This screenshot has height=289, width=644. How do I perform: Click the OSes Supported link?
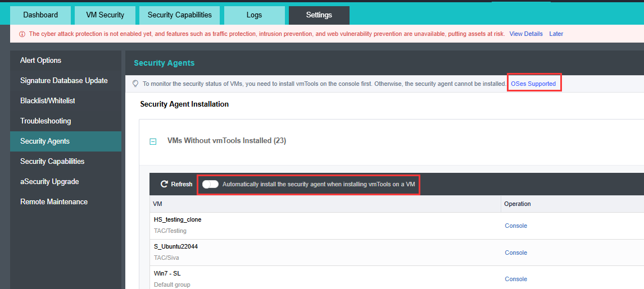pyautogui.click(x=533, y=84)
